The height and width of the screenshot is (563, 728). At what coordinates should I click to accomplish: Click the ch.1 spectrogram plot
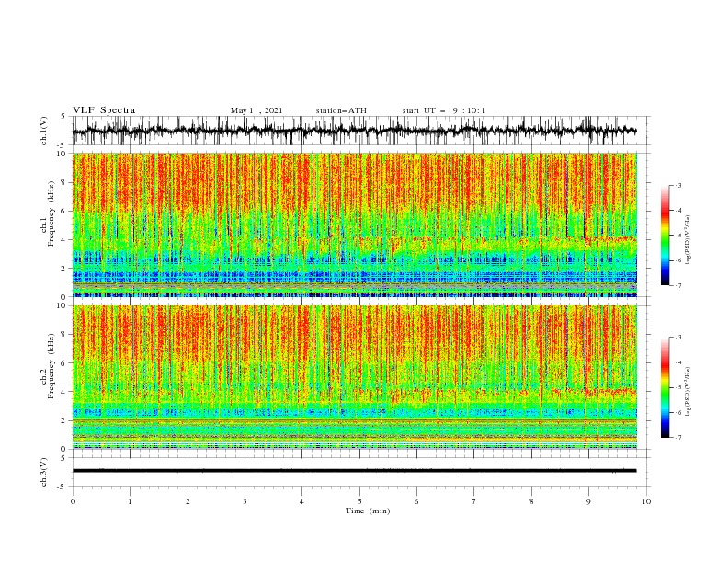click(355, 224)
